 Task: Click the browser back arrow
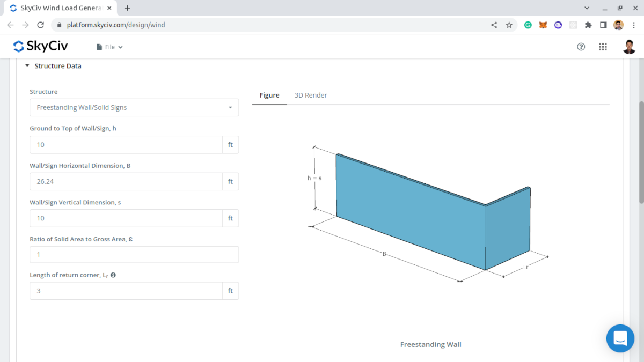pos(10,25)
